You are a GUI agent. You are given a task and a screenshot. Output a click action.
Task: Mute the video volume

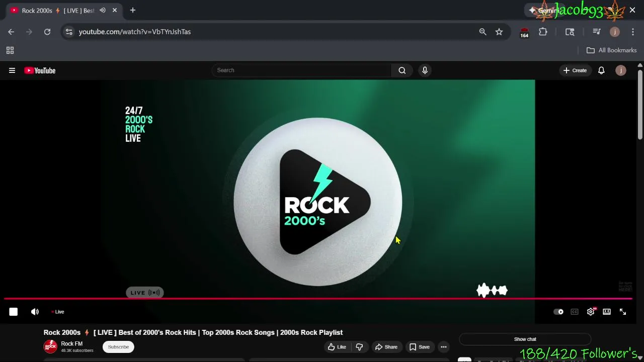[35, 312]
